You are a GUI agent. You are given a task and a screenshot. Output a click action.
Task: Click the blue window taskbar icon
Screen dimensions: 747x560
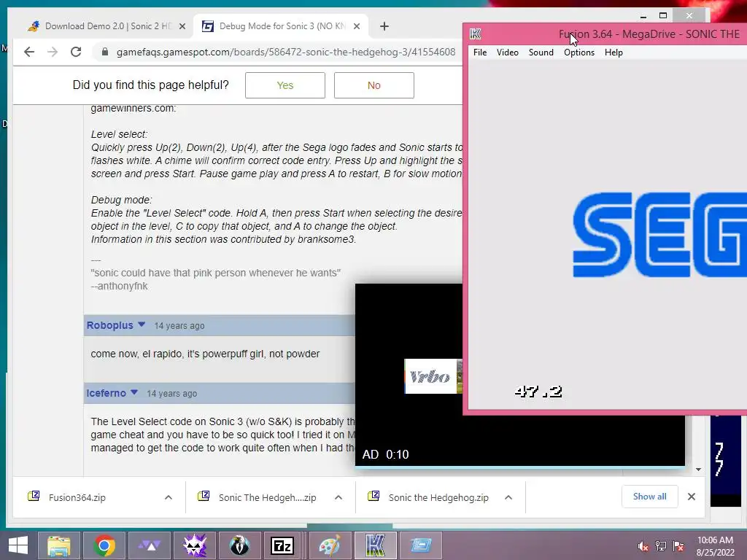pos(421,545)
